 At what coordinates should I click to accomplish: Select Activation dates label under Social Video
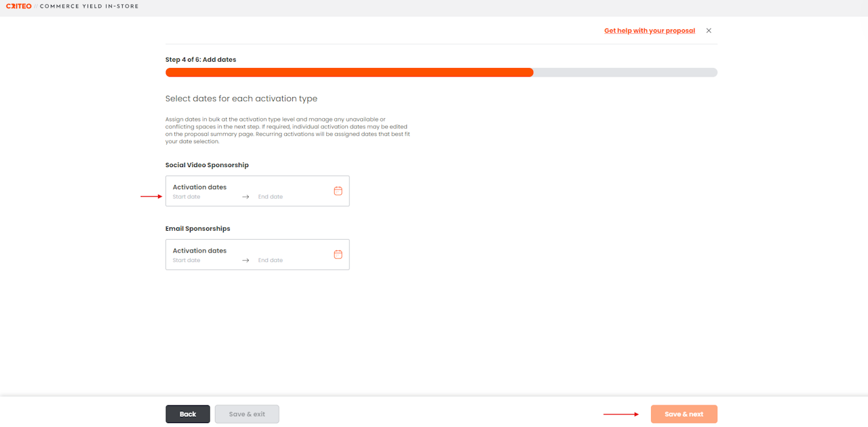coord(199,187)
